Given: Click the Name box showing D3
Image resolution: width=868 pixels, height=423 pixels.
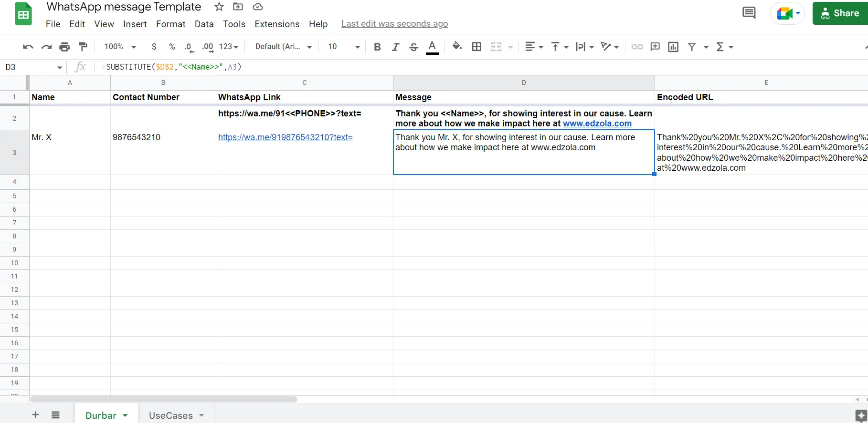Looking at the screenshot, I should (x=33, y=67).
